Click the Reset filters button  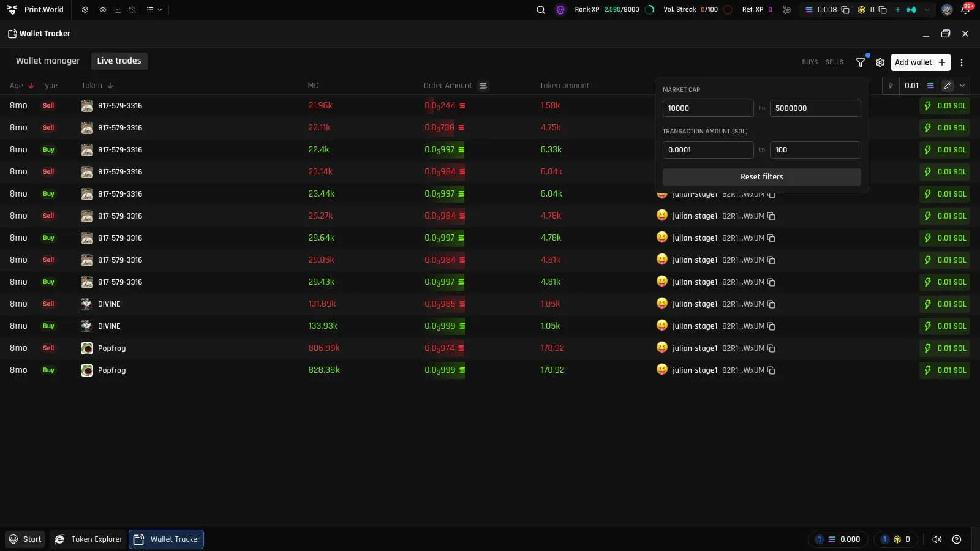point(762,177)
